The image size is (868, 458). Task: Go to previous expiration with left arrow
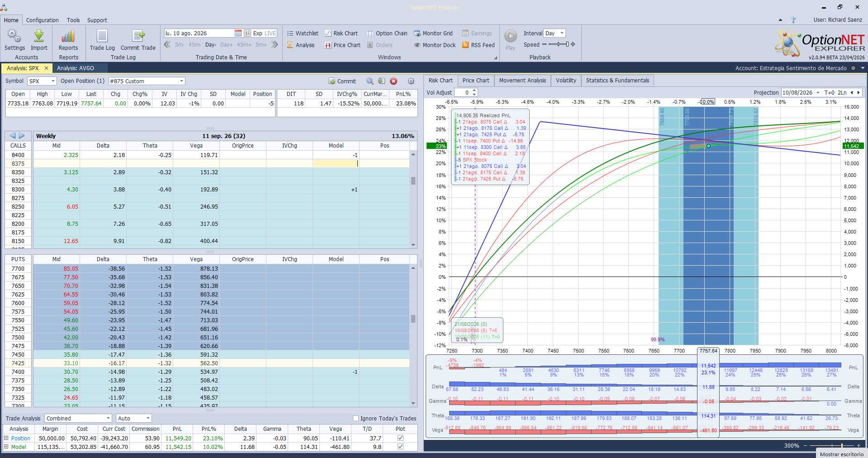[13, 136]
